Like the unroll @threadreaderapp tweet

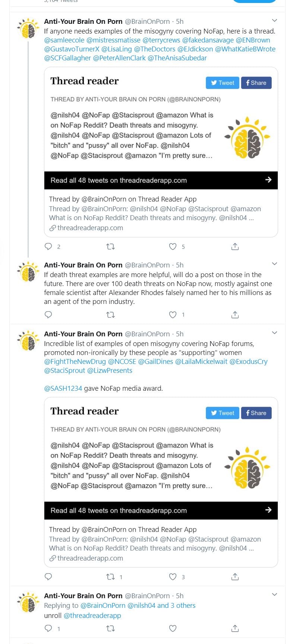click(x=173, y=628)
